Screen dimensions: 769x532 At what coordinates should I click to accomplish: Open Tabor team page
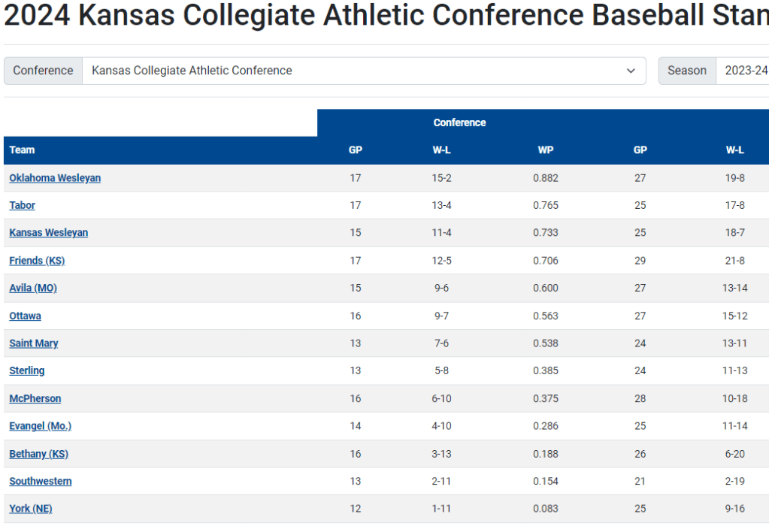pos(22,205)
